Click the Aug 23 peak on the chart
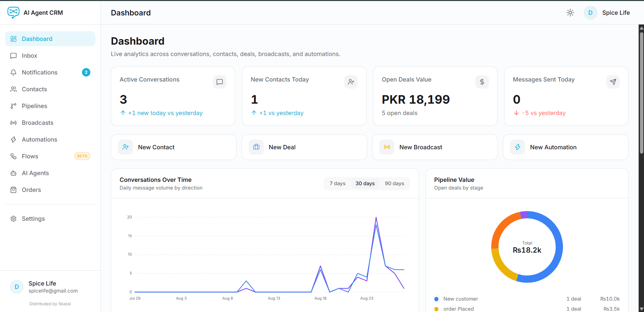The image size is (644, 312). tap(376, 218)
